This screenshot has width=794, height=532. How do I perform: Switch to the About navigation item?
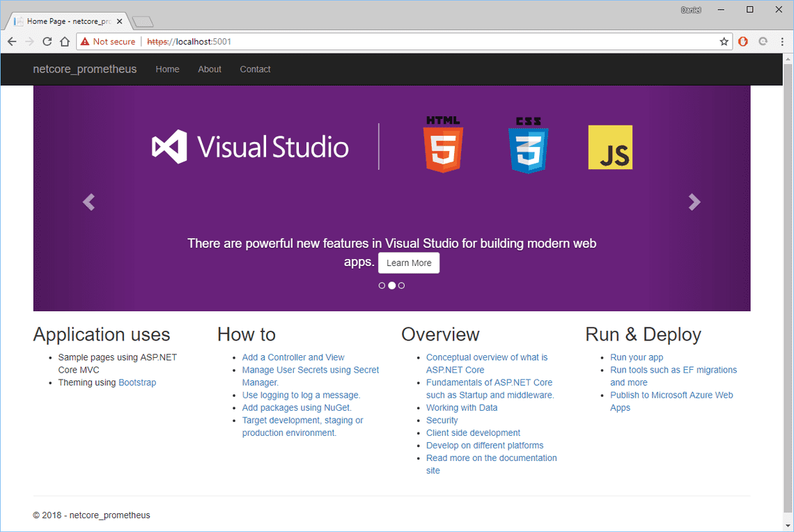click(209, 69)
